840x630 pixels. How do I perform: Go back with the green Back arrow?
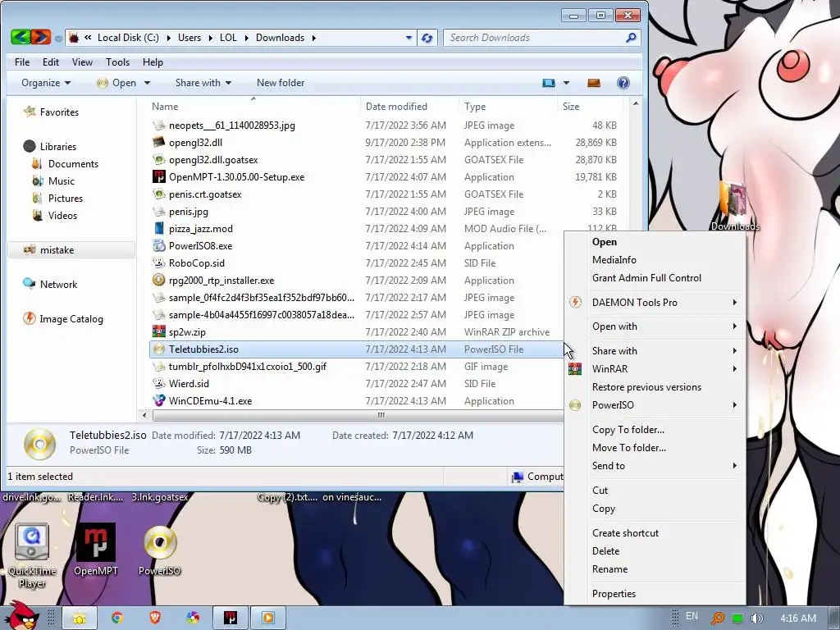[x=21, y=37]
